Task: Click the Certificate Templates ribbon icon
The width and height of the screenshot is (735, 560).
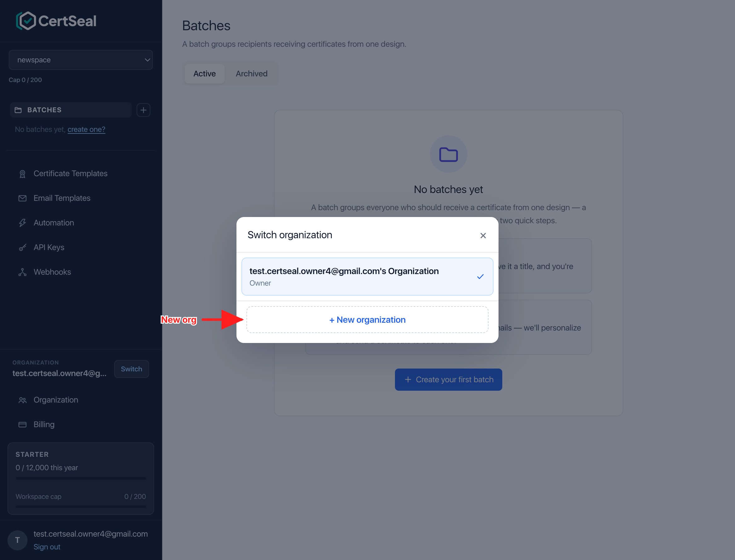Action: tap(22, 174)
